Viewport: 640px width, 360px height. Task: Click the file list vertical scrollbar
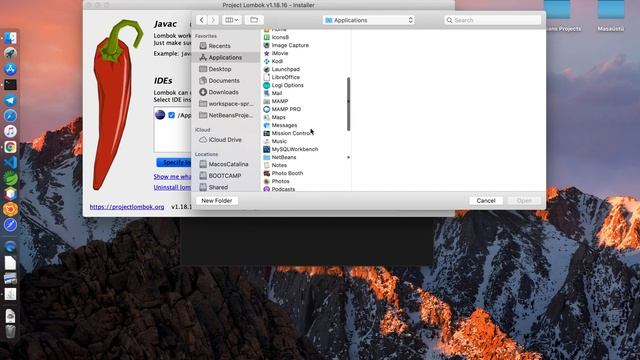348,104
